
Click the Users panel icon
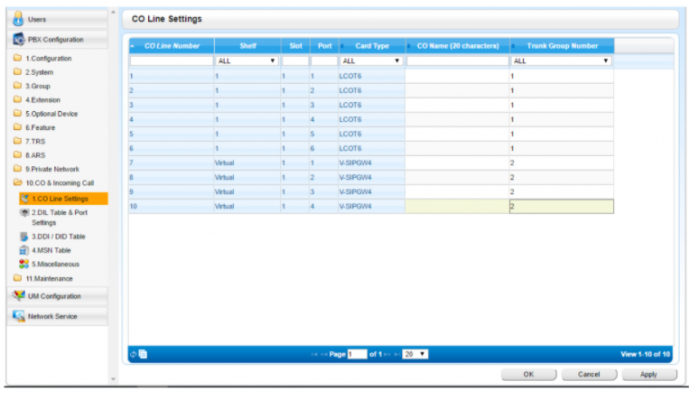coord(18,19)
